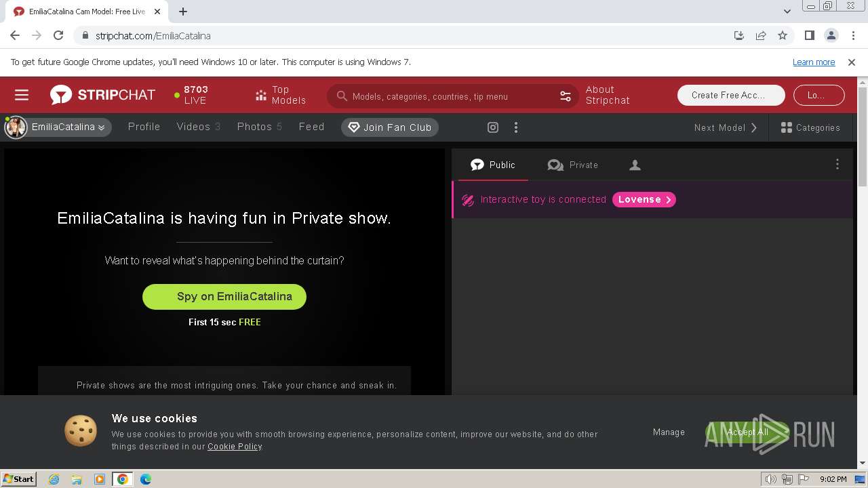Open Categories panel

click(x=810, y=127)
